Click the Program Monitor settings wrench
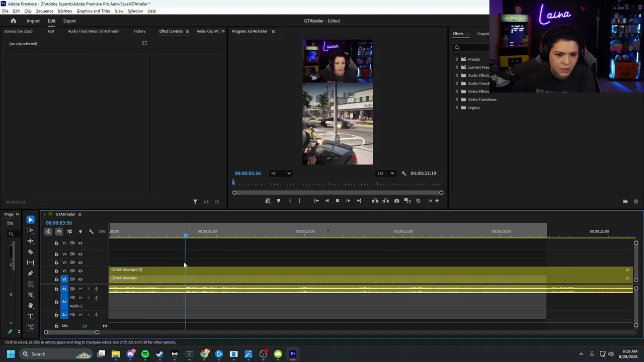644x362 pixels. pos(404,173)
